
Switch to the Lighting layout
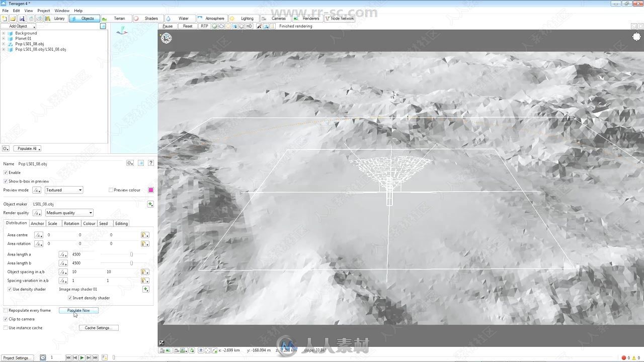pos(244,19)
